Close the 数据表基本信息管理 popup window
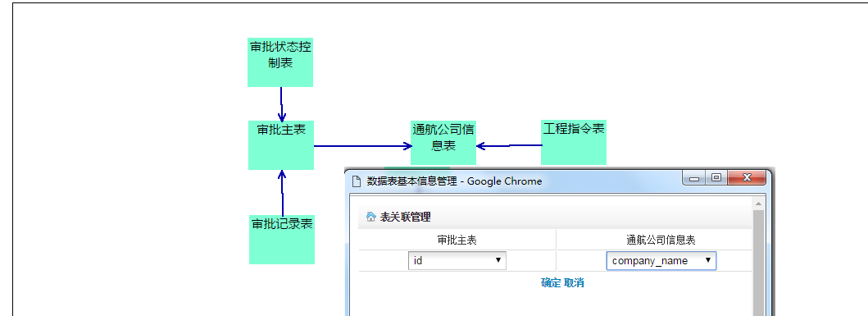 click(746, 177)
